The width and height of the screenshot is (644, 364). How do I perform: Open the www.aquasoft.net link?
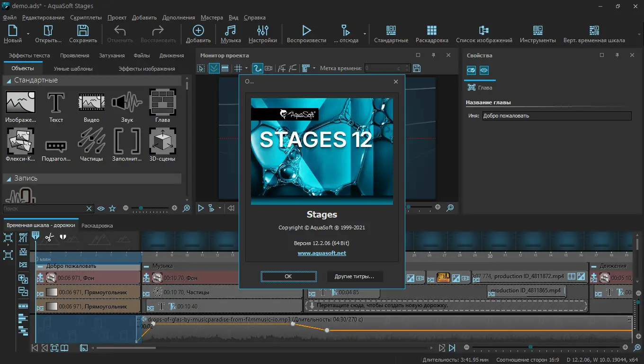click(x=322, y=253)
